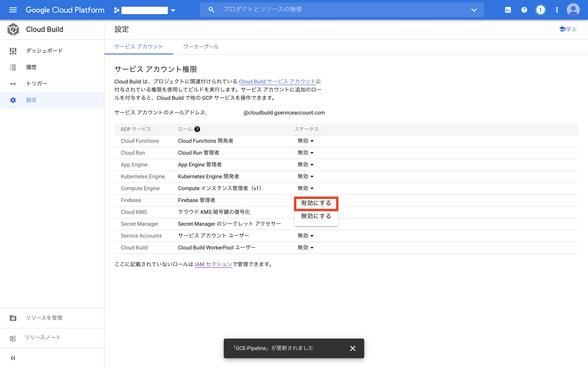Click the Secret Manager row label

point(139,224)
